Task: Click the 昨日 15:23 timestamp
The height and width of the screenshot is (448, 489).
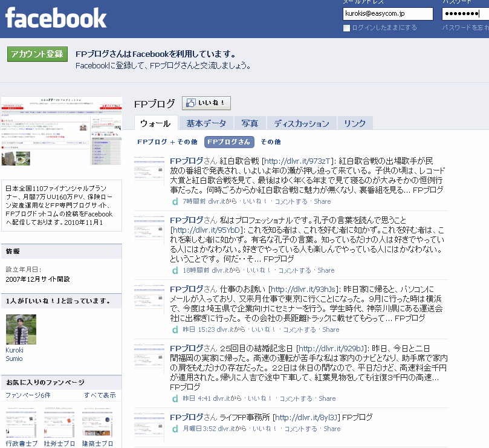Action: click(199, 330)
